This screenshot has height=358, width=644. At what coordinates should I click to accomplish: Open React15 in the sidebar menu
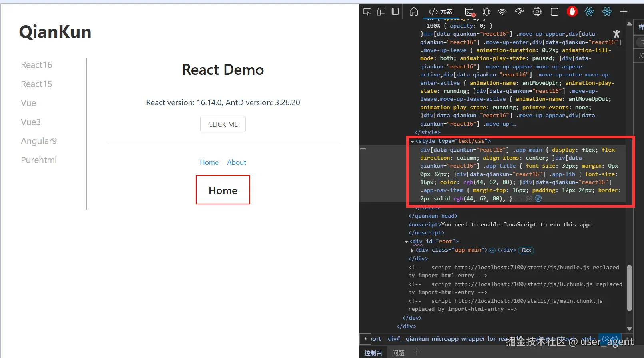[x=36, y=84]
